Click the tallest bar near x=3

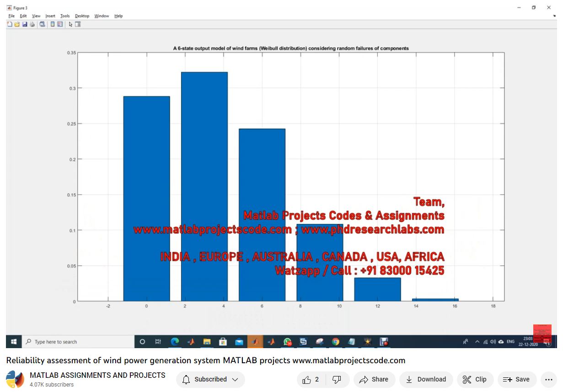pos(204,186)
